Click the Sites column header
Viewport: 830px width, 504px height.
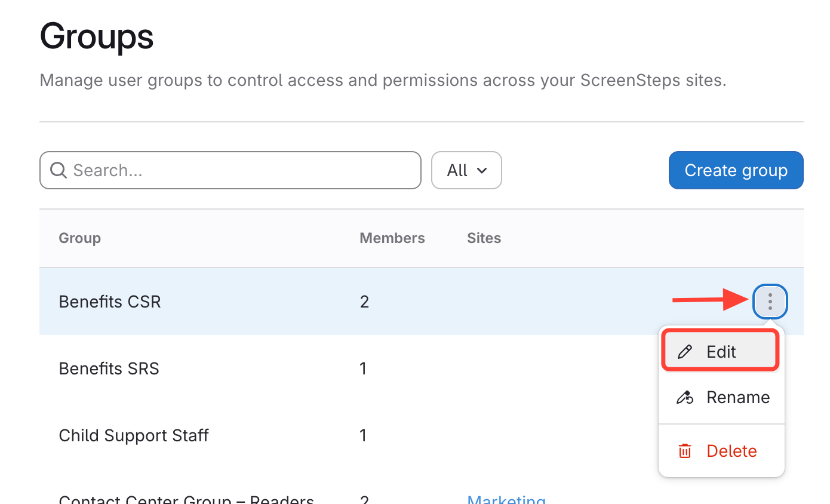point(484,238)
